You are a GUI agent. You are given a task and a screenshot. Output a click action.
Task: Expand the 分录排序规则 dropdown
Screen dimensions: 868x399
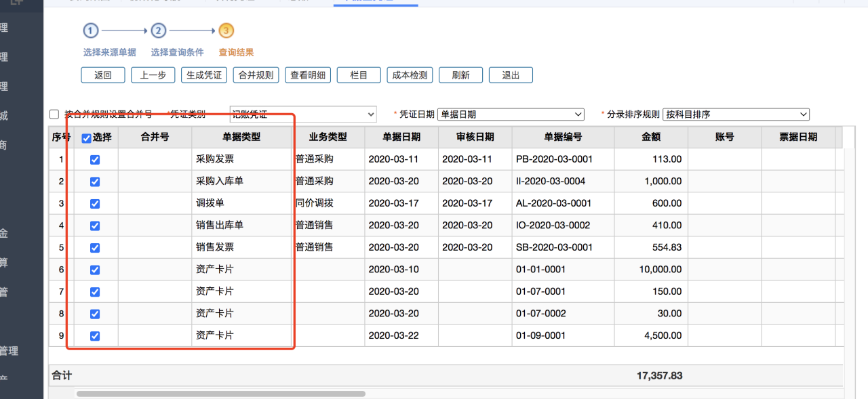pos(736,114)
